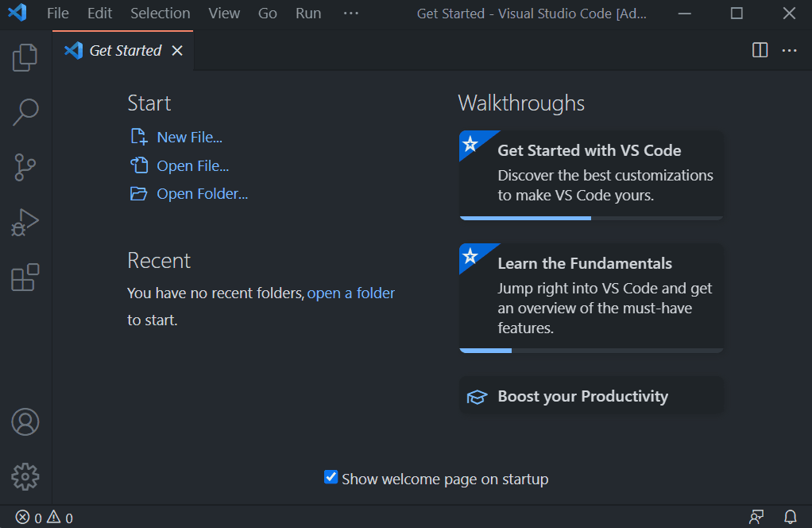Open the editor More Actions ellipsis
This screenshot has height=528, width=812.
click(789, 50)
